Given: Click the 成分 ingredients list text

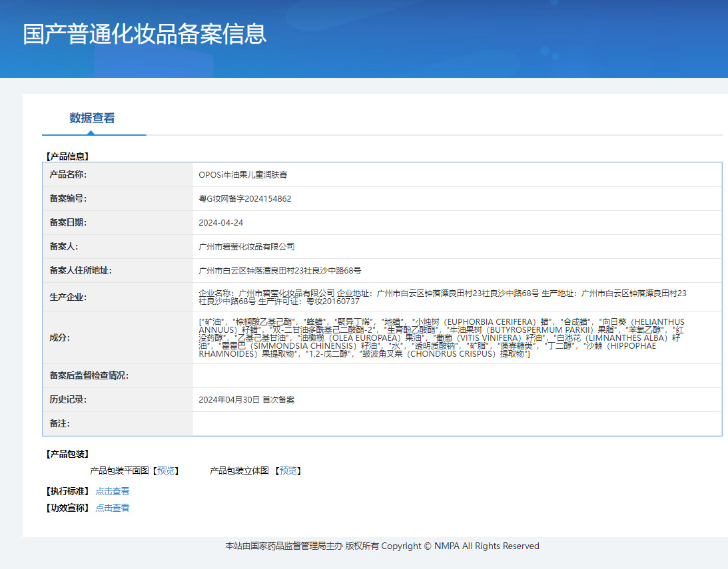Looking at the screenshot, I should point(442,337).
